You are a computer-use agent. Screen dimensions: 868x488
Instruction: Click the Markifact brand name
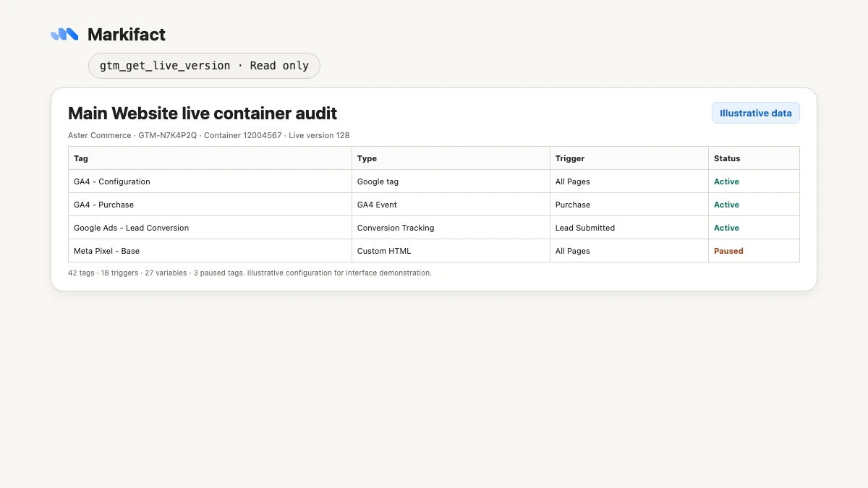pyautogui.click(x=127, y=34)
